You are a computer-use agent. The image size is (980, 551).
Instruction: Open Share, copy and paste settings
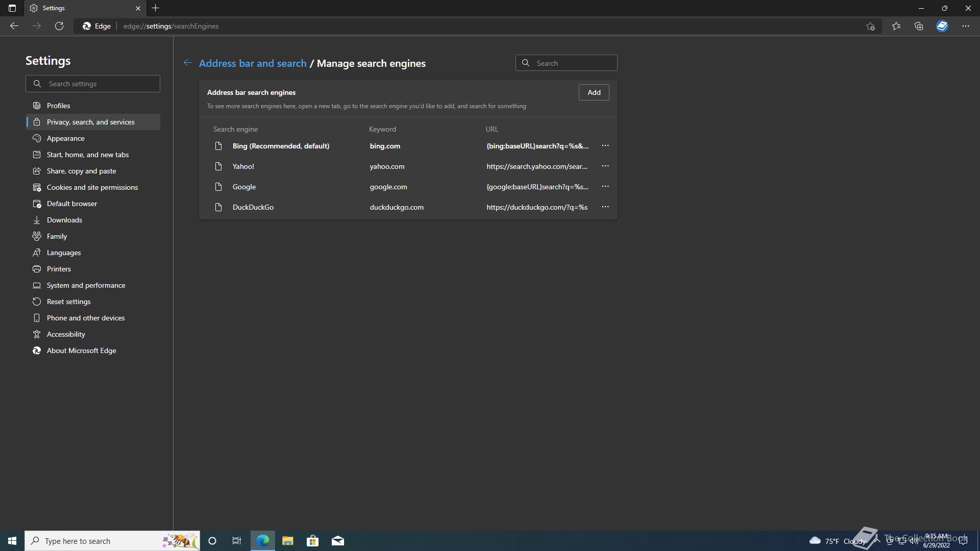tap(93, 171)
